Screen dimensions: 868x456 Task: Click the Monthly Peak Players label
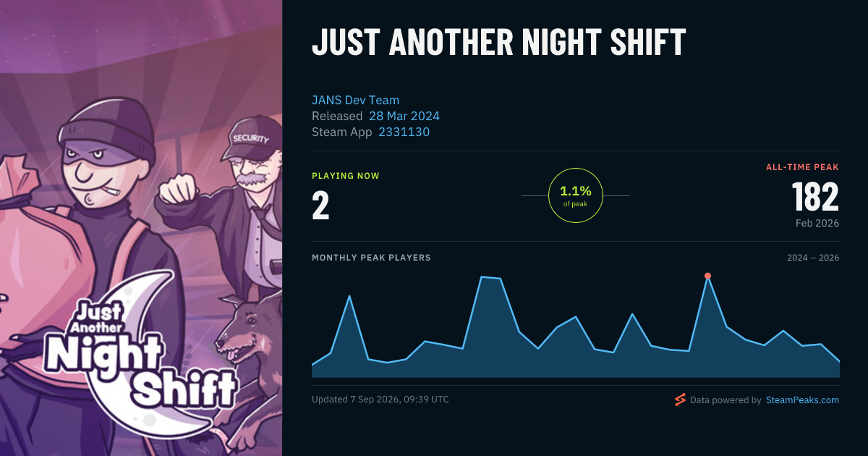(371, 258)
